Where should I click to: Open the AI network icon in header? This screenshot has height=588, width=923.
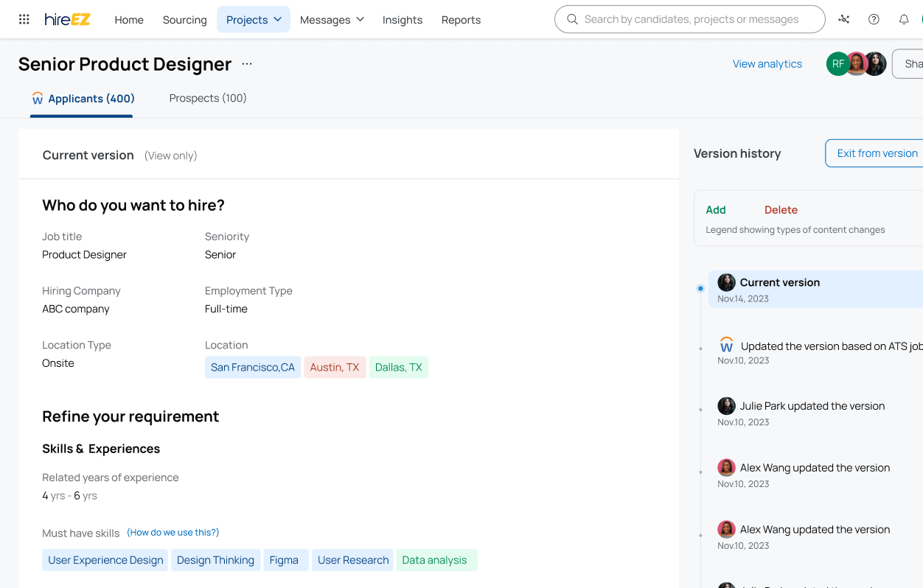844,20
